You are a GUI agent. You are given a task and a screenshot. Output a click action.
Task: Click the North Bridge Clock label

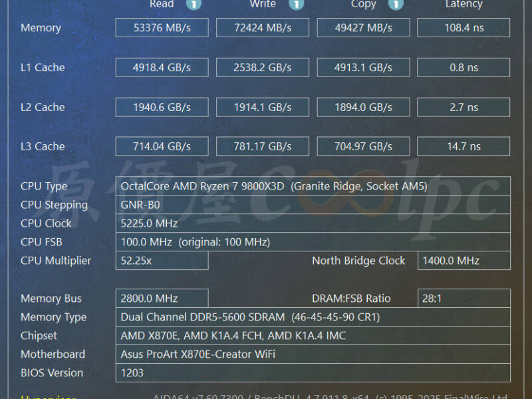[x=358, y=261]
